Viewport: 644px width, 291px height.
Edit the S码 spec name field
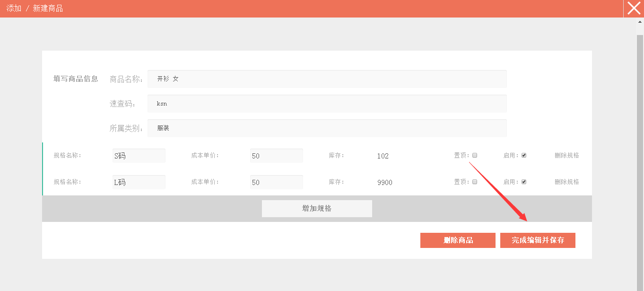click(x=139, y=156)
